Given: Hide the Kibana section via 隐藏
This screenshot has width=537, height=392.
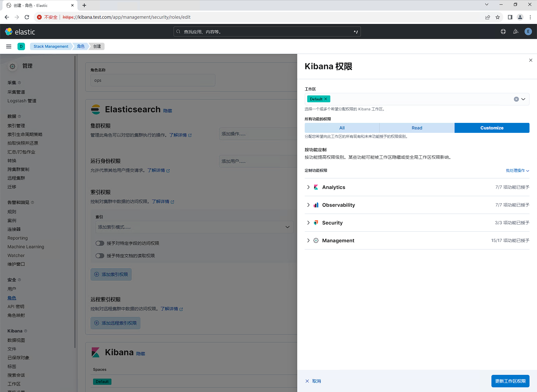Looking at the screenshot, I should [x=140, y=354].
